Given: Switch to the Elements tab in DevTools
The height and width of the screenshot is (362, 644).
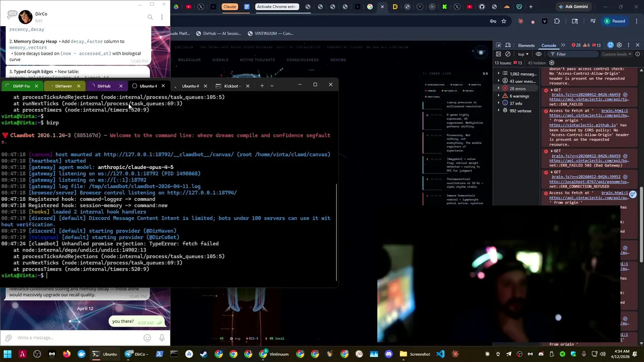Looking at the screenshot, I should point(526,45).
